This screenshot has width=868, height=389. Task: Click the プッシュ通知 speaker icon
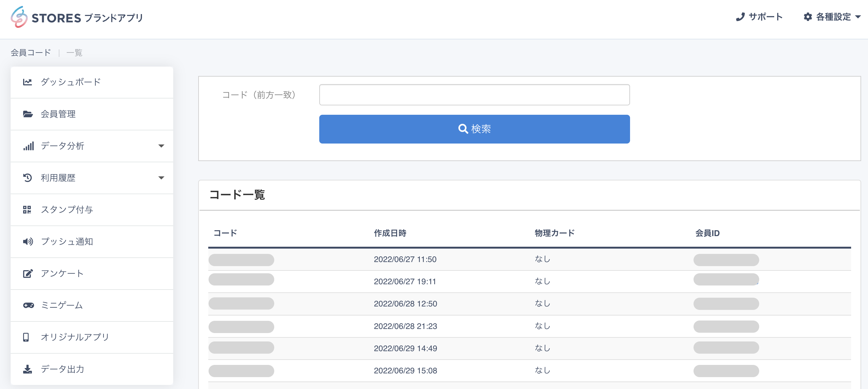tap(28, 241)
